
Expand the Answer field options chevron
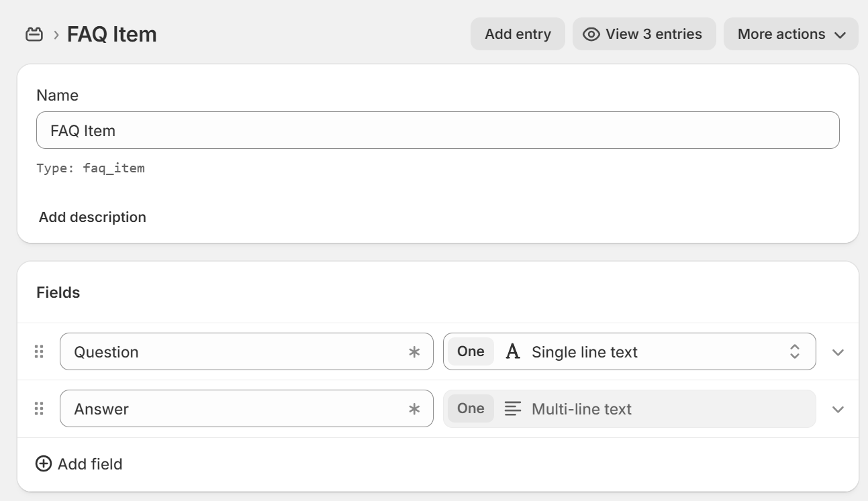[x=838, y=409]
